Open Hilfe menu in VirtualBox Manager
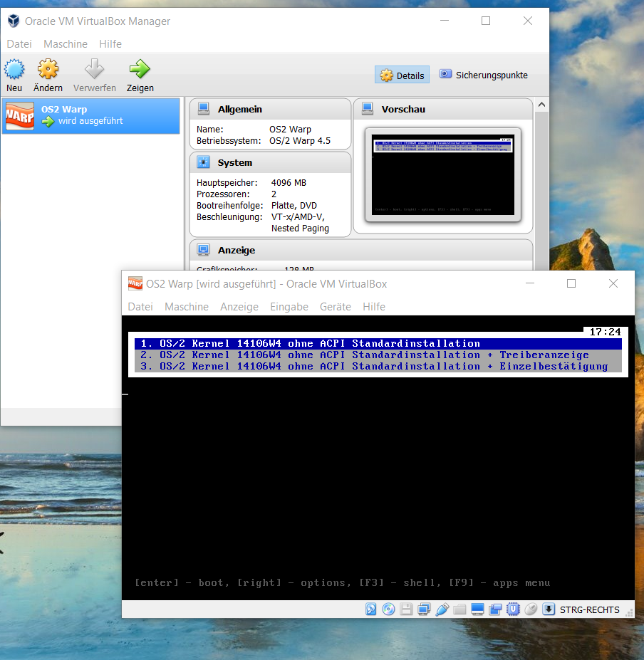 point(110,43)
